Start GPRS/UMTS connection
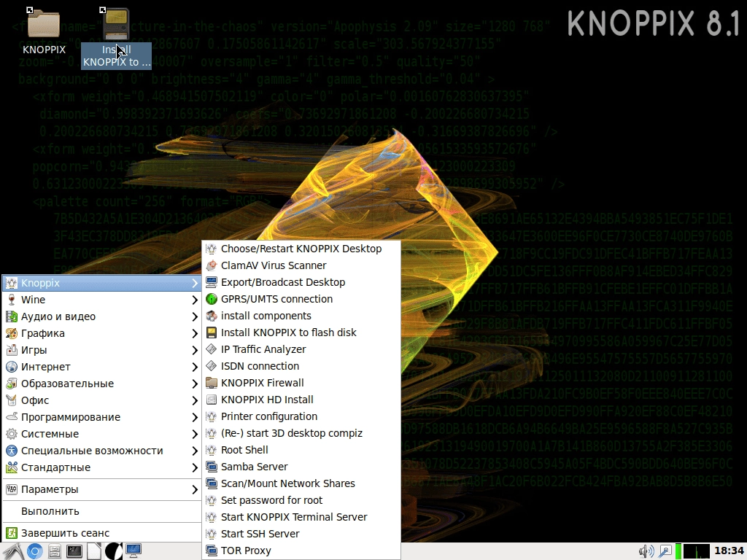Image resolution: width=747 pixels, height=560 pixels. [x=301, y=299]
